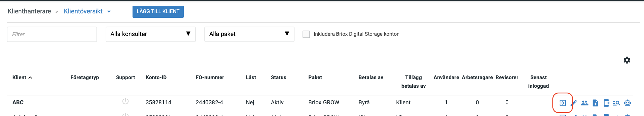Click the support power icon for ABC
Viewport: 644px width, 116px height.
tap(125, 102)
